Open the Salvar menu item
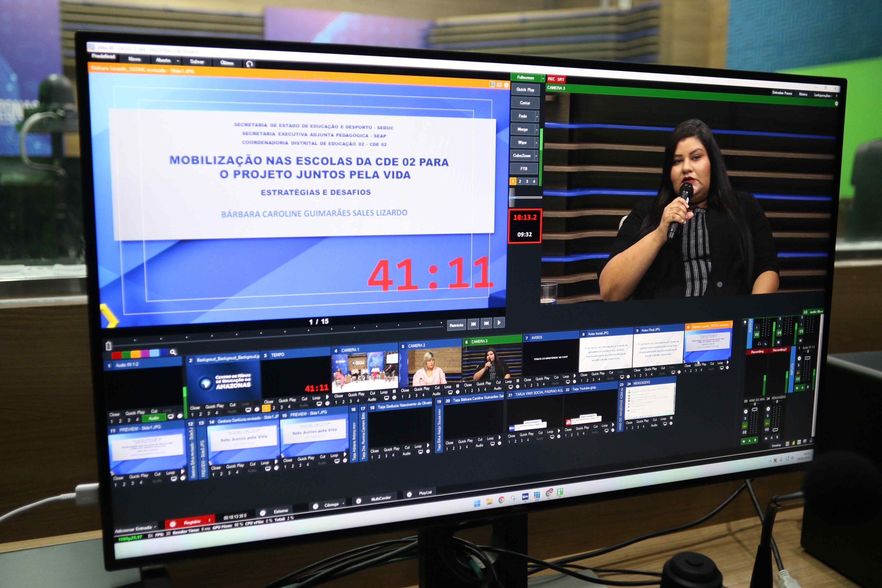882x588 pixels. coord(196,62)
